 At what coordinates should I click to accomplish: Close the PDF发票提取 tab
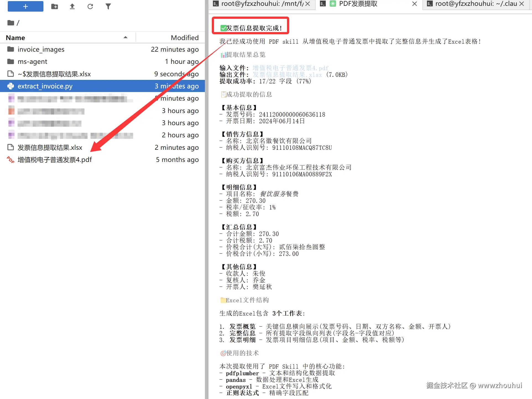point(414,4)
